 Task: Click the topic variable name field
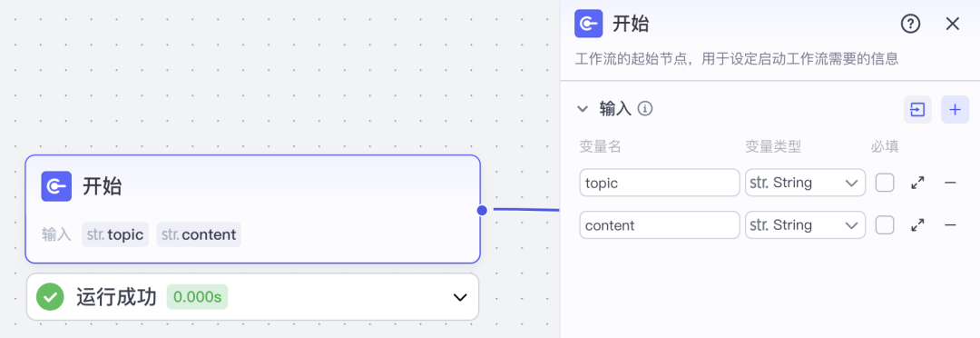pyautogui.click(x=660, y=183)
